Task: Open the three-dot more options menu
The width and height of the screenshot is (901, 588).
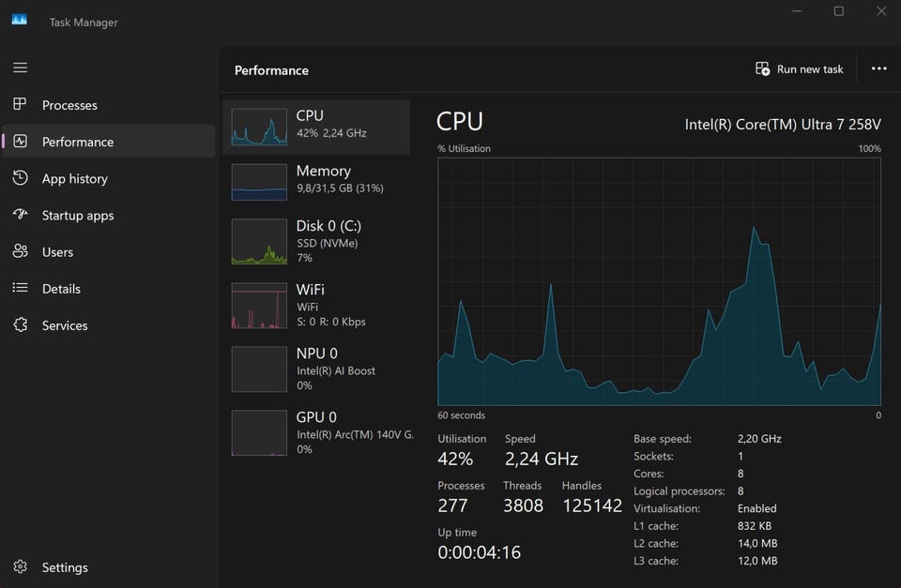Action: pos(878,68)
